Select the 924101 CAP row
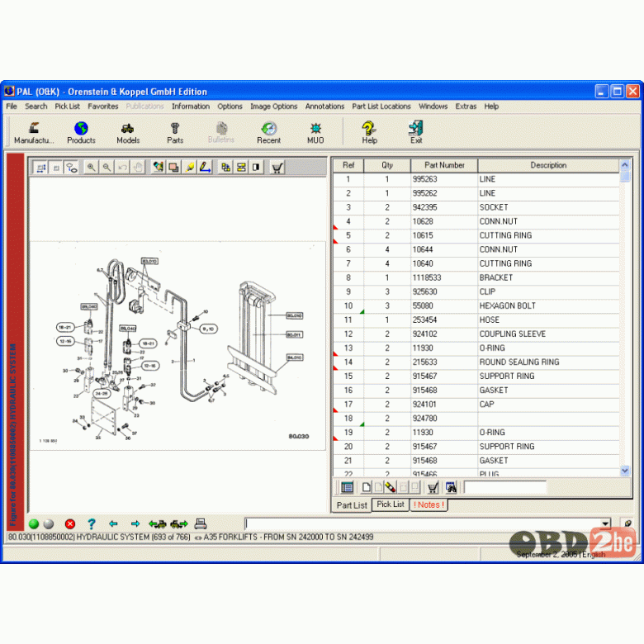 (x=476, y=405)
